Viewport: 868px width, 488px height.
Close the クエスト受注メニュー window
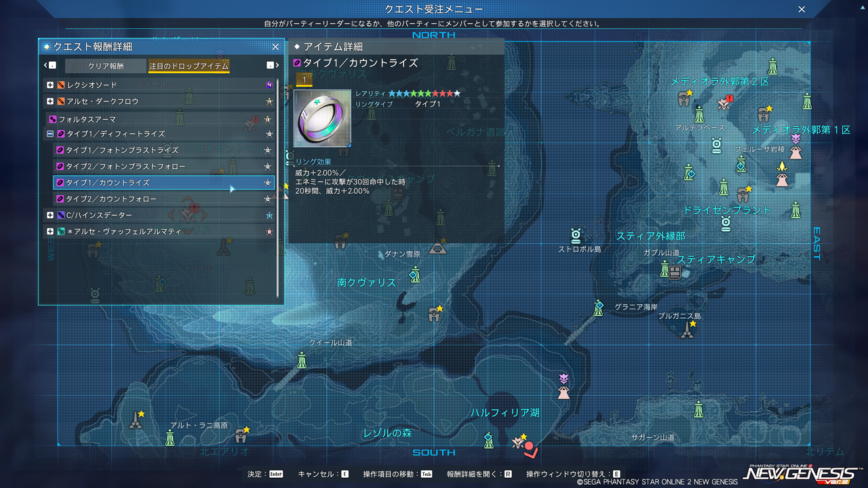click(802, 9)
